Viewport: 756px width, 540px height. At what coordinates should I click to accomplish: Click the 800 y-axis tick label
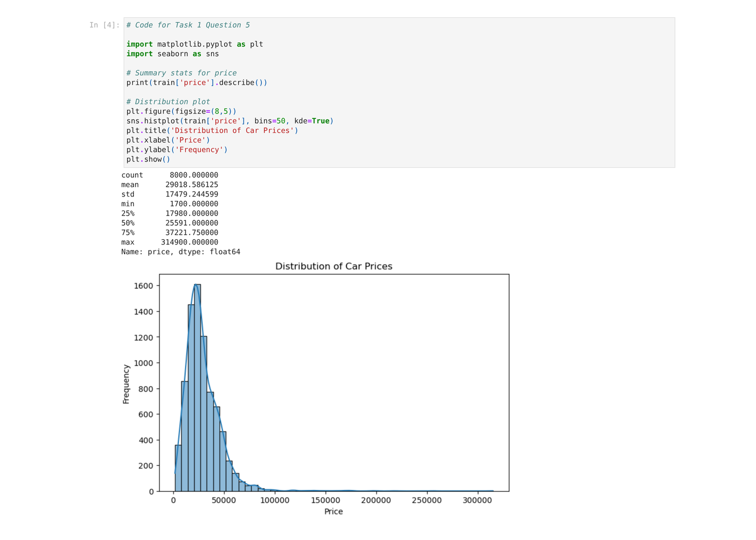146,389
